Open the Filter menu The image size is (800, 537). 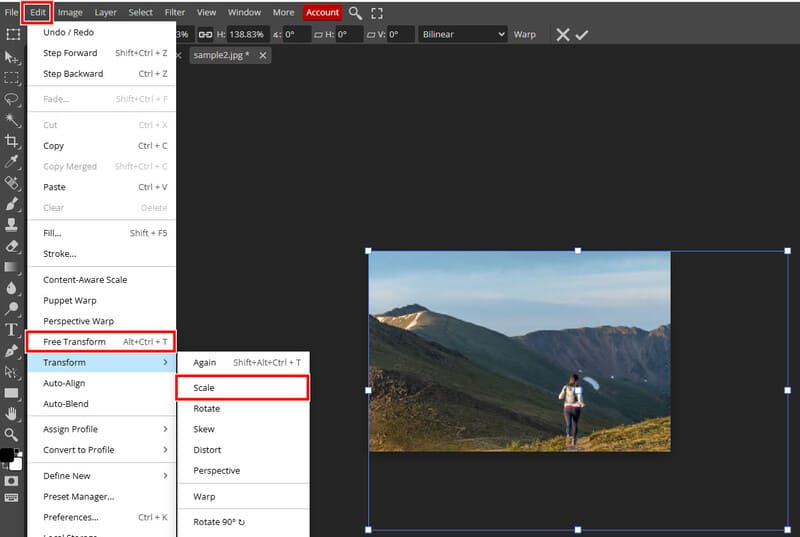tap(174, 12)
